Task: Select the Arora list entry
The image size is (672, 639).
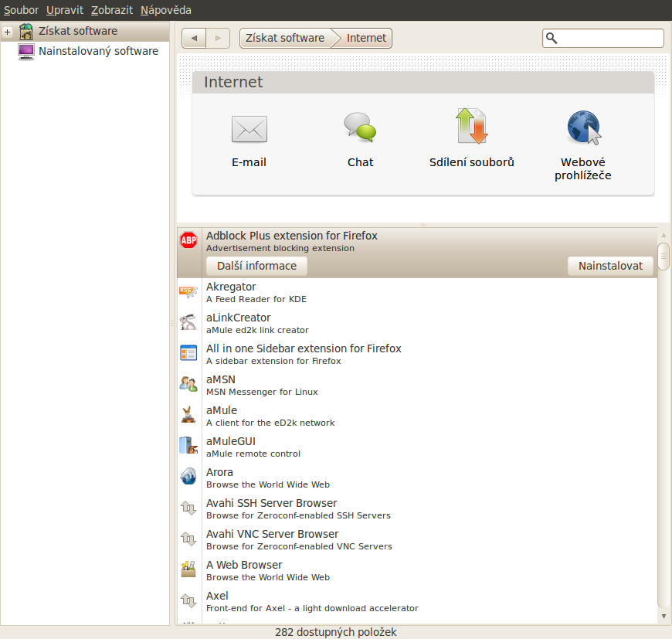Action: pos(417,478)
